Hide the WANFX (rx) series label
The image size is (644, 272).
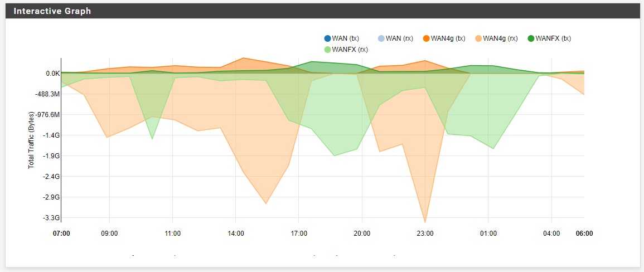click(x=350, y=50)
